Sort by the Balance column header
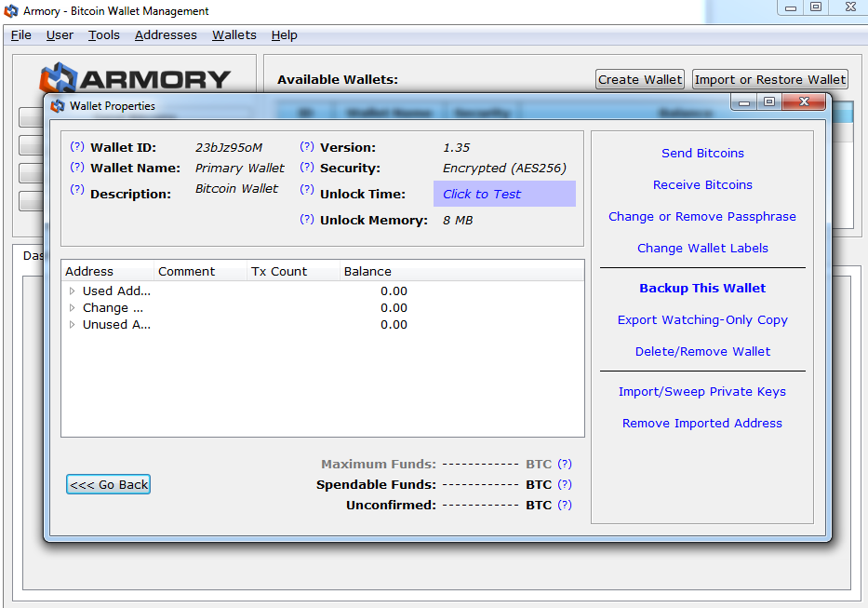Viewport: 868px width, 608px height. coord(461,271)
